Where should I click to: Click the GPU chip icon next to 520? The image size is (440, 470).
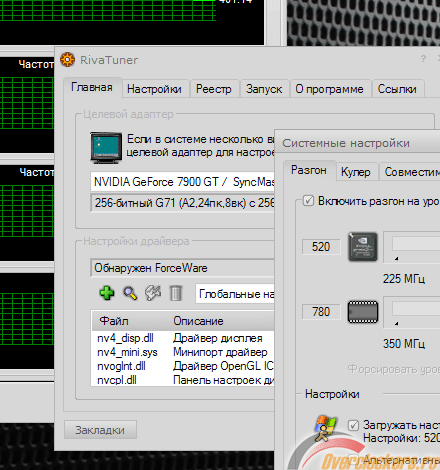[363, 247]
